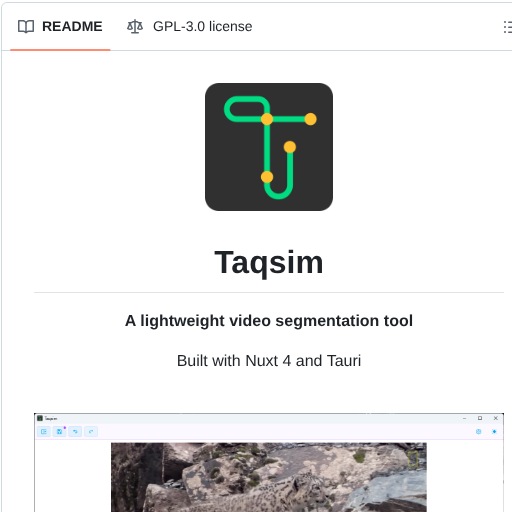512x512 pixels.
Task: Open the outline list icon
Action: 507,27
